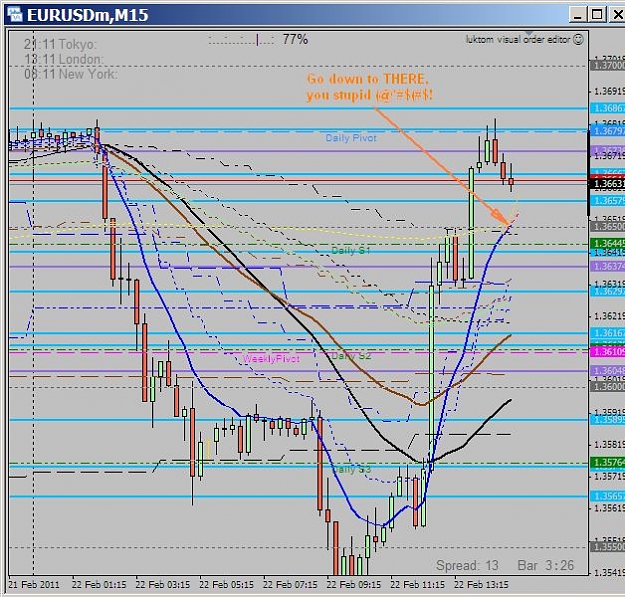Viewport: 625px width, 597px height.
Task: Click the cyan 1.3565 price tag
Action: coord(607,496)
